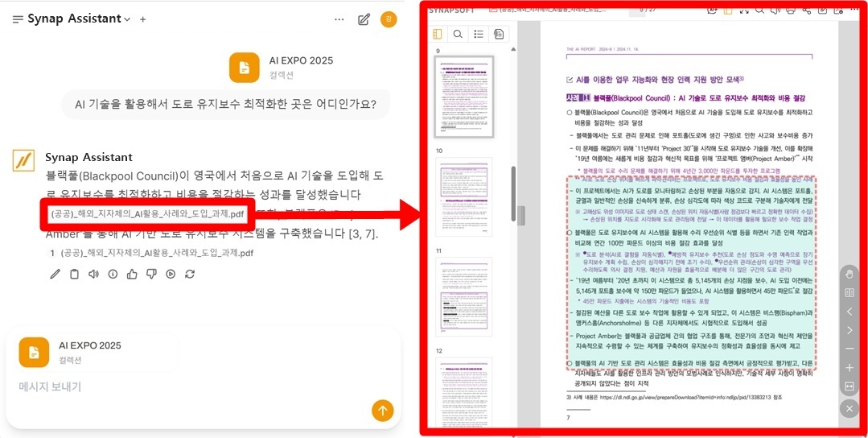Open the AI EXPO 2025 collection card at top
Image resolution: width=868 pixels, height=438 pixels.
click(x=282, y=67)
